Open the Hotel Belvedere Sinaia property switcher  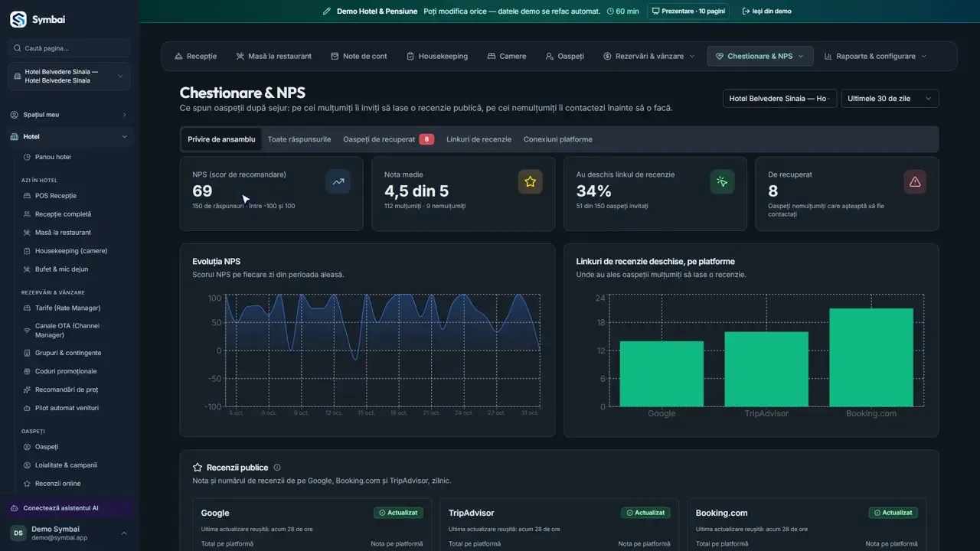(x=70, y=77)
